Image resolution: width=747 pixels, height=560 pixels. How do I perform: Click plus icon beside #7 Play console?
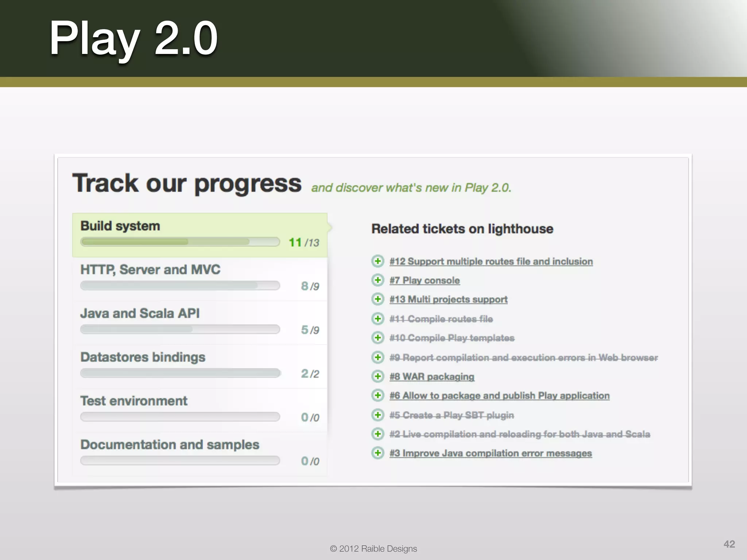coord(378,280)
